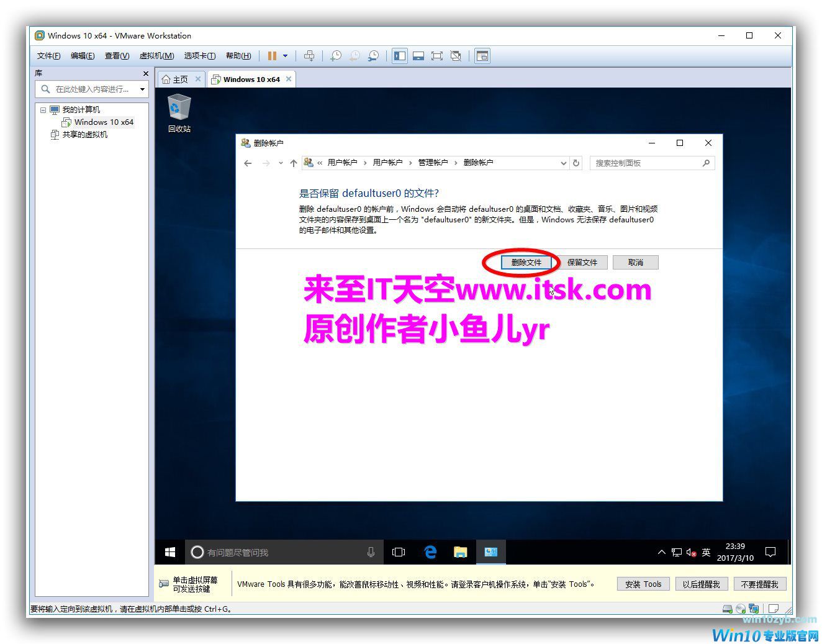The height and width of the screenshot is (644, 822).
Task: Select 我的计算机 in the library tree
Action: click(x=81, y=110)
